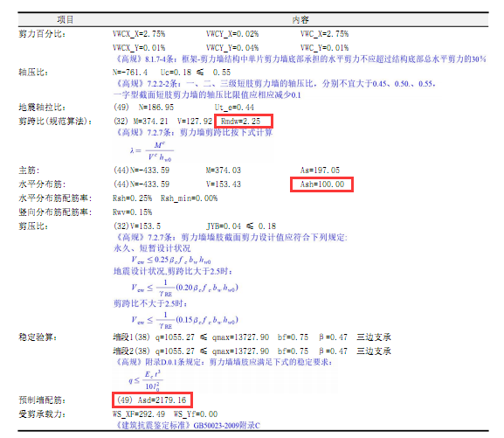
Task: Click the text 剪跨比不大于2.5时
Action: point(150,303)
